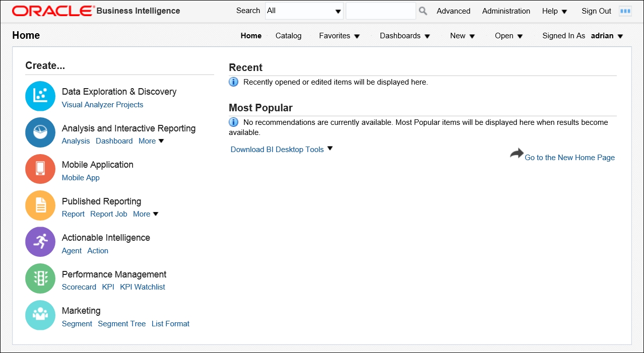Expand the Dashboards menu
The height and width of the screenshot is (353, 644).
coord(405,36)
